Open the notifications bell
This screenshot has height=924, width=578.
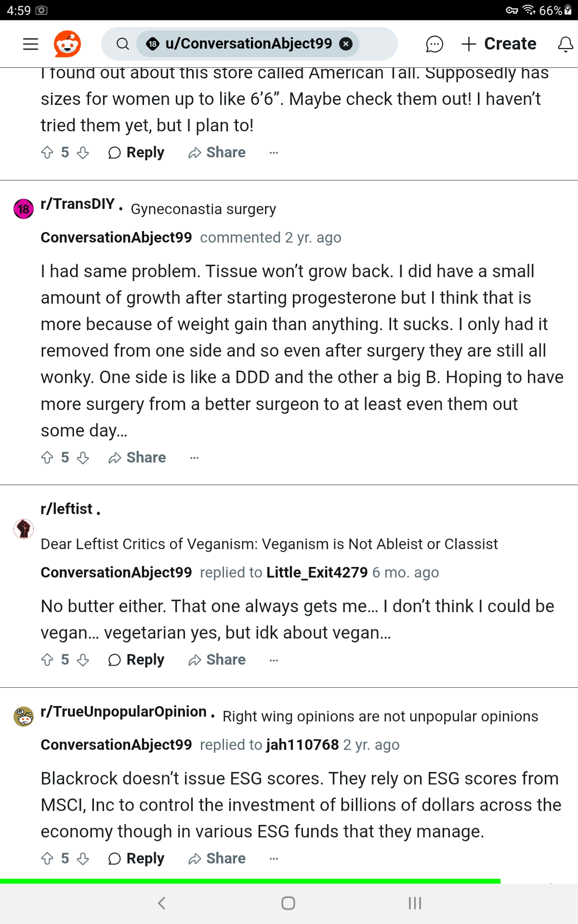tap(565, 44)
